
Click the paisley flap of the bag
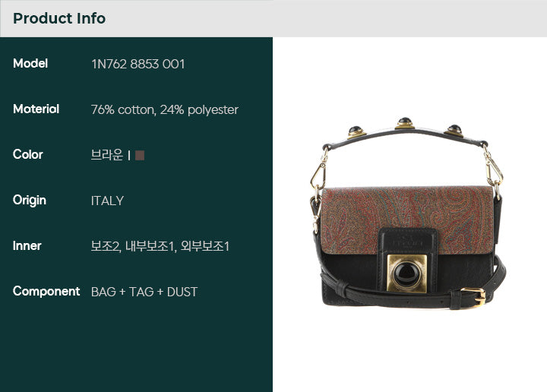coord(407,220)
